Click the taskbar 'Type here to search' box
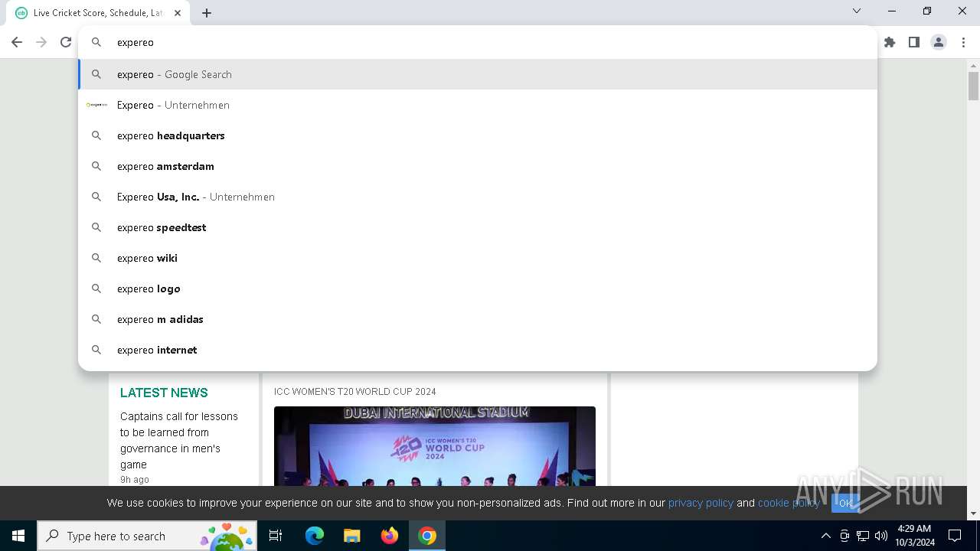This screenshot has width=980, height=551. pos(147,536)
